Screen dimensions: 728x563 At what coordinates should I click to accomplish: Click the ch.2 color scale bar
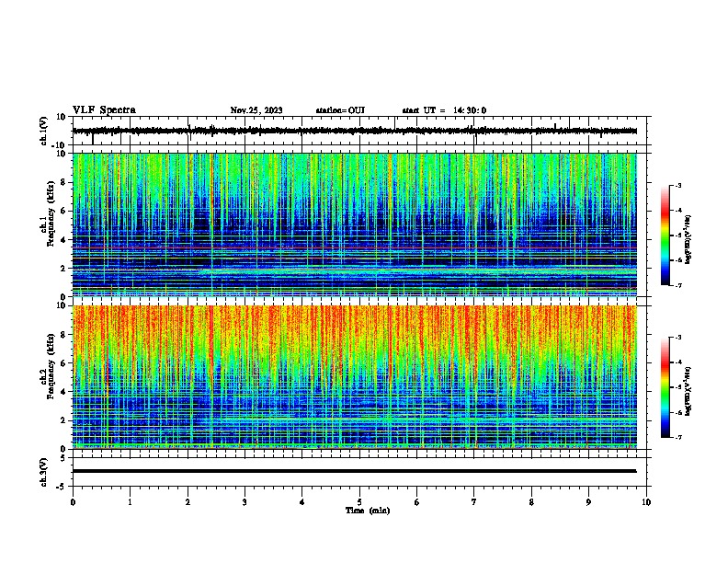[665, 387]
